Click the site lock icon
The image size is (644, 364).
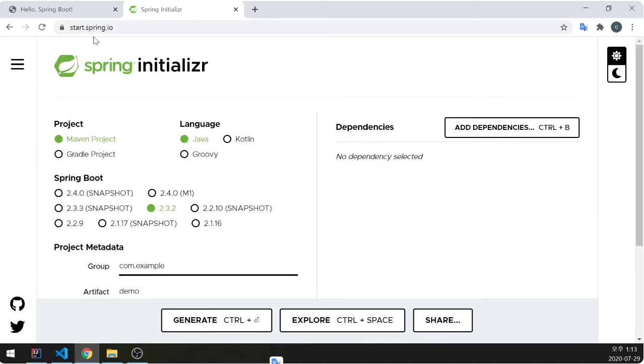click(62, 27)
